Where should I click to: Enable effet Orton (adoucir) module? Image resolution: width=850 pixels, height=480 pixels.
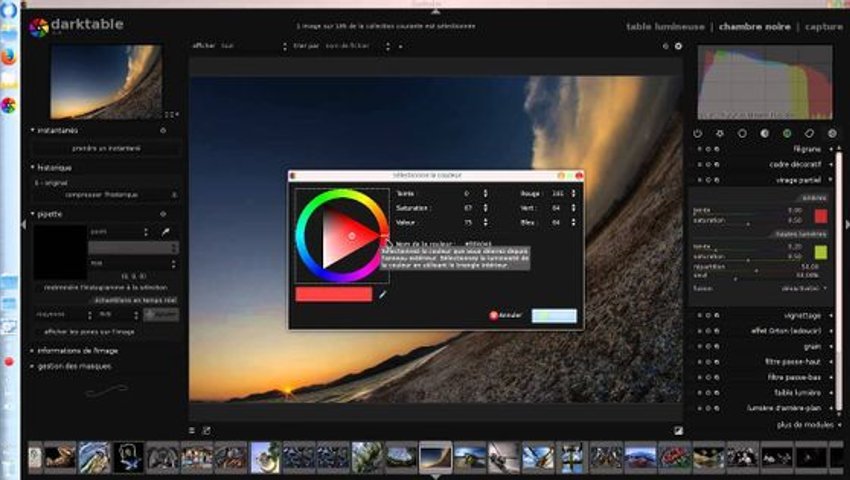(x=699, y=331)
